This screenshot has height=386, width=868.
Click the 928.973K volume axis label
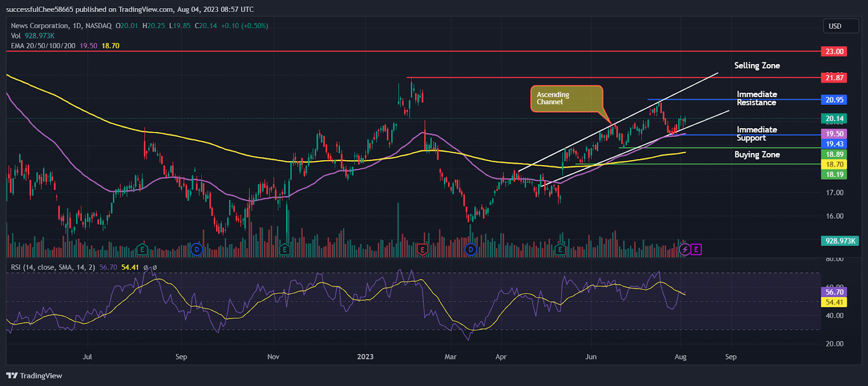[x=840, y=241]
